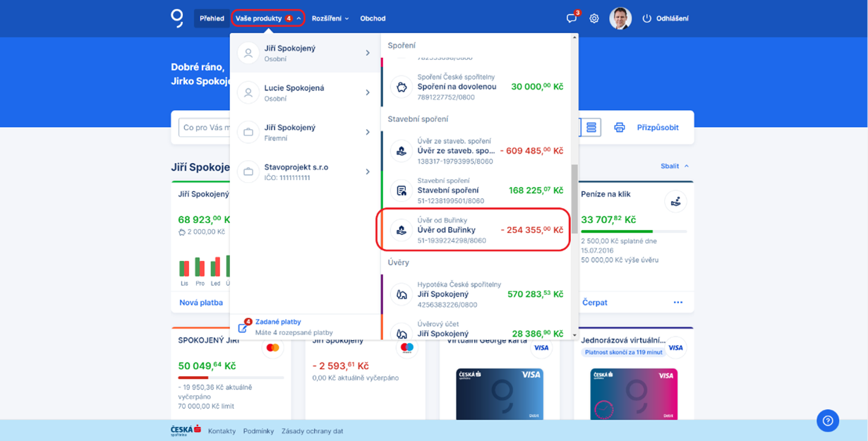Switch to list view layout toggle
Image resolution: width=868 pixels, height=441 pixels.
click(591, 128)
